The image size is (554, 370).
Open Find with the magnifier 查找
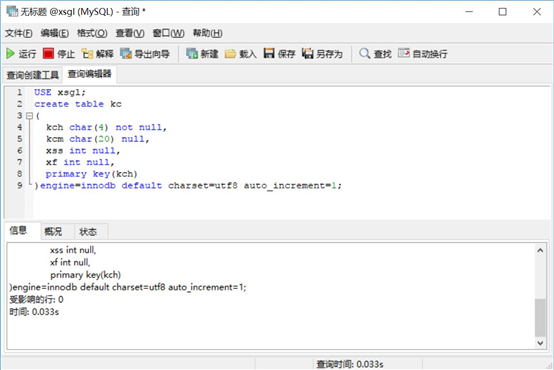(x=375, y=54)
